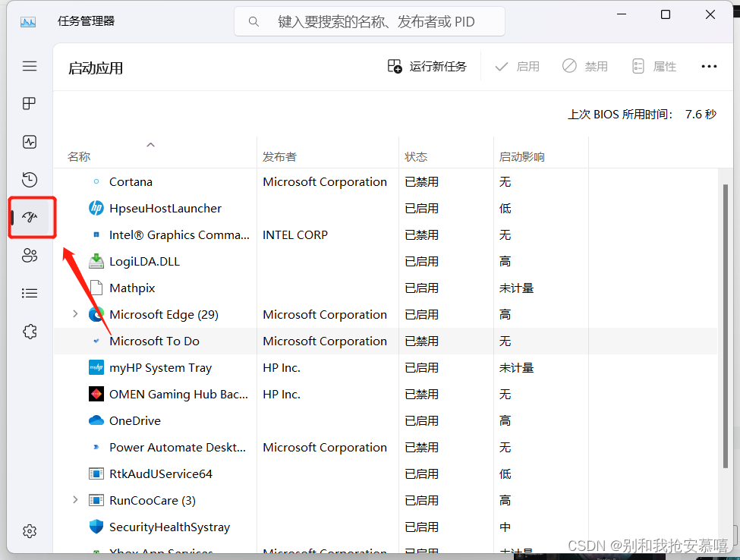The image size is (740, 560).
Task: Go to the Processes page icon
Action: (30, 103)
